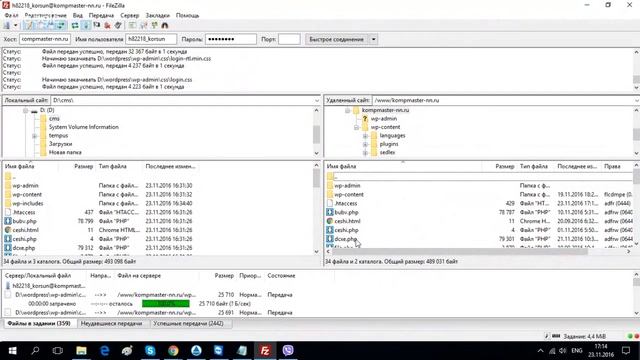Image resolution: width=640 pixels, height=360 pixels.
Task: Open recursive file search binoculars icon
Action: tap(165, 25)
